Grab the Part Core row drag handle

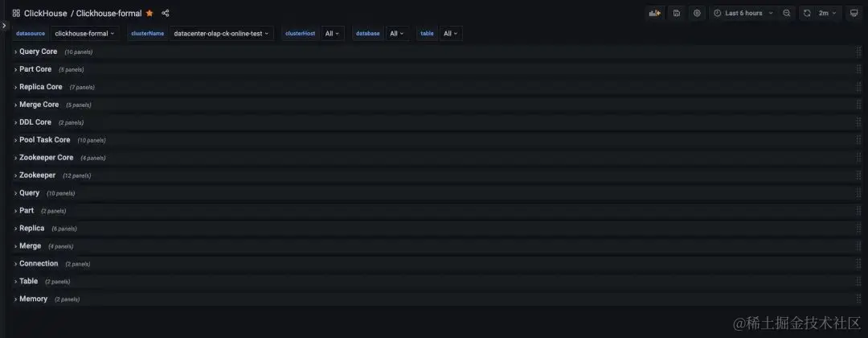point(858,69)
